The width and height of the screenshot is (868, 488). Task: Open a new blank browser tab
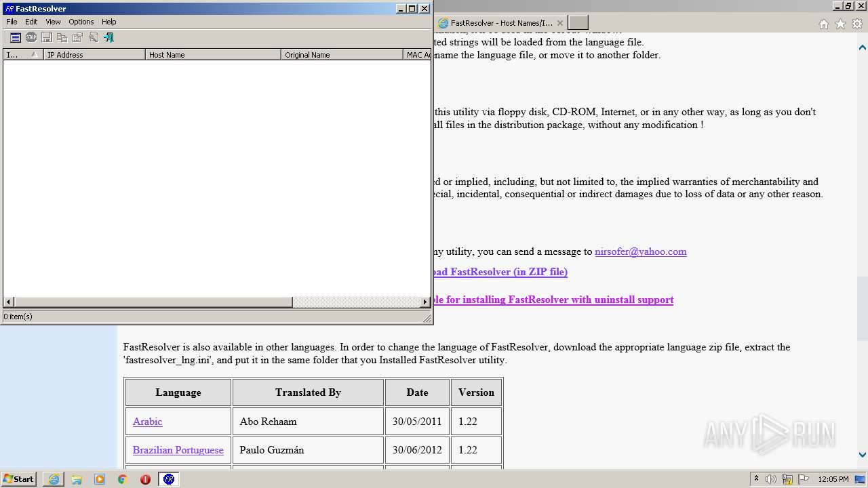pyautogui.click(x=578, y=23)
